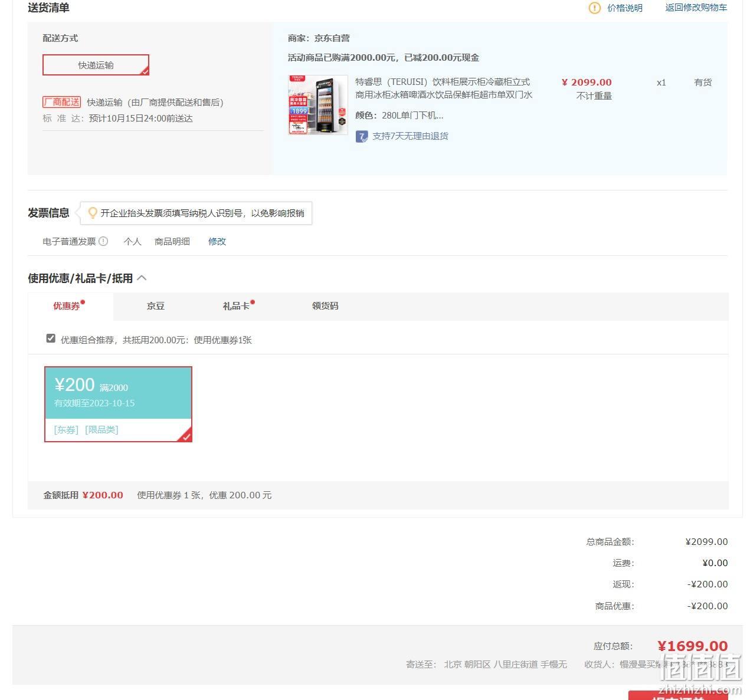Uncheck the 优惠组合推荐 checkbox
This screenshot has width=747, height=700.
pyautogui.click(x=51, y=339)
